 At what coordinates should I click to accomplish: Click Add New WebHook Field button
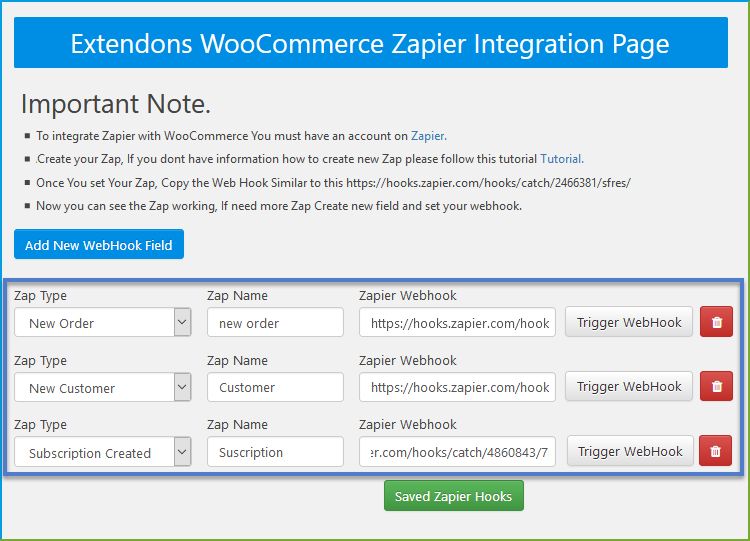pyautogui.click(x=99, y=244)
